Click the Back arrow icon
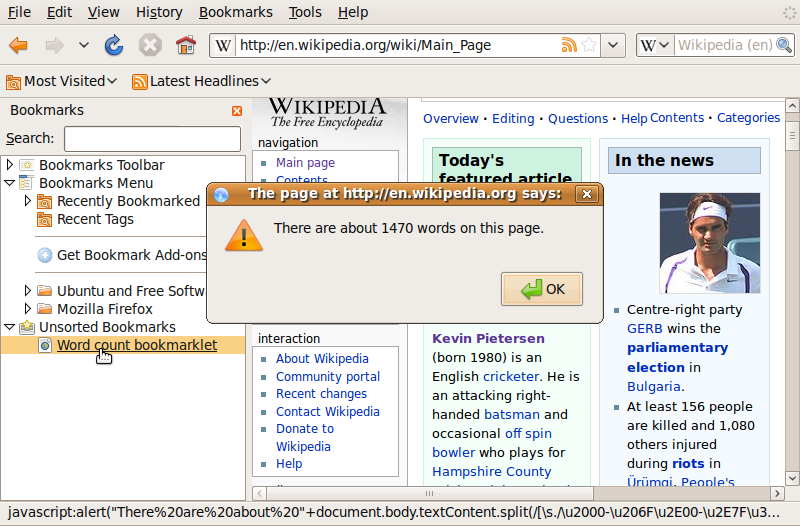This screenshot has width=800, height=526. 19,45
